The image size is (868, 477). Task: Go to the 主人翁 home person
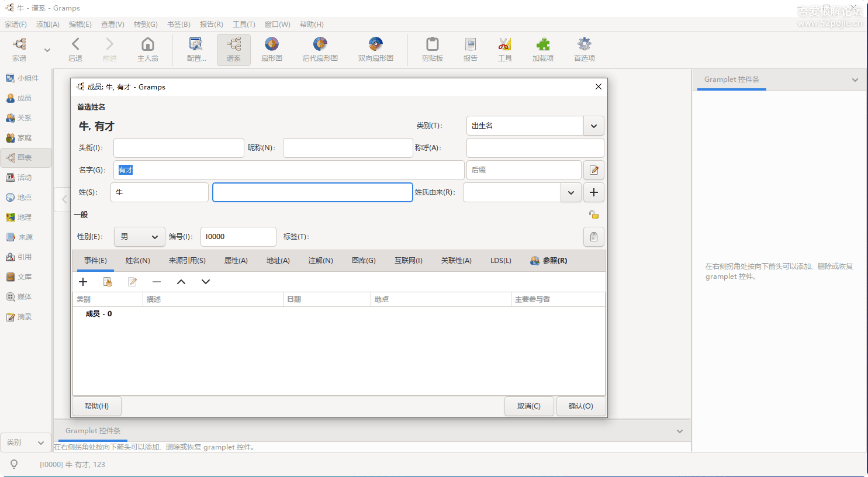click(x=147, y=49)
